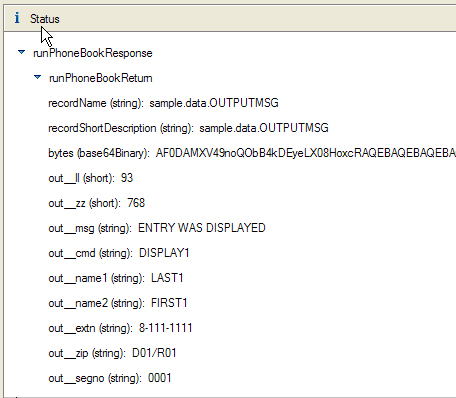Select the bytes (base64Binary) row
This screenshot has height=398, width=456.
(x=252, y=153)
